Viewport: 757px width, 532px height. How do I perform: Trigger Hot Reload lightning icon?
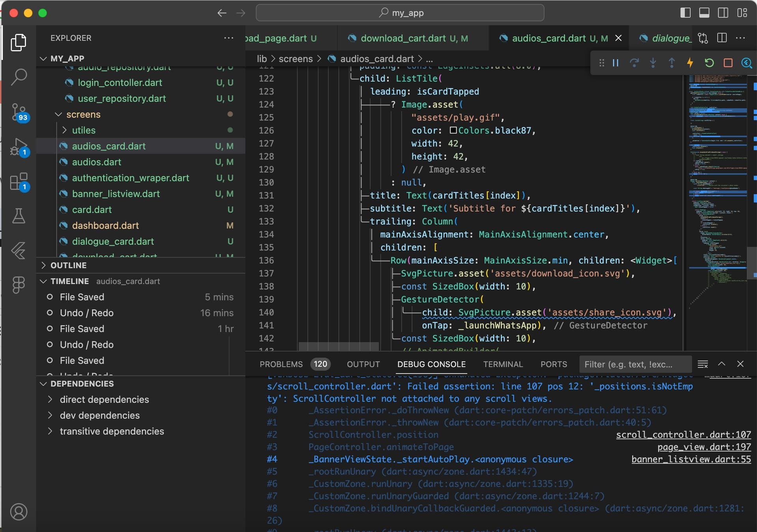pyautogui.click(x=690, y=63)
